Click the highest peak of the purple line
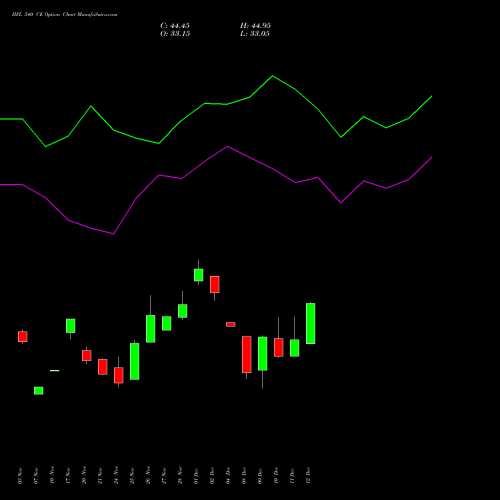Image resolution: width=500 pixels, height=500 pixels. coord(228,146)
